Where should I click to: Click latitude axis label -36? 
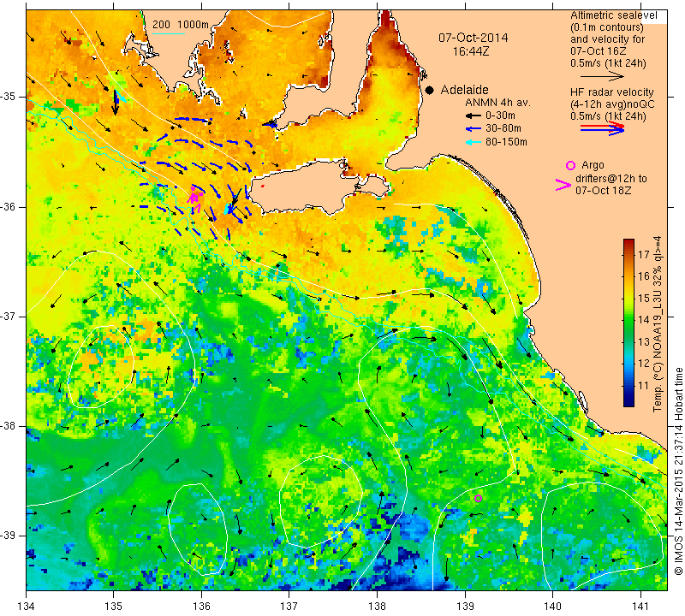pyautogui.click(x=9, y=206)
